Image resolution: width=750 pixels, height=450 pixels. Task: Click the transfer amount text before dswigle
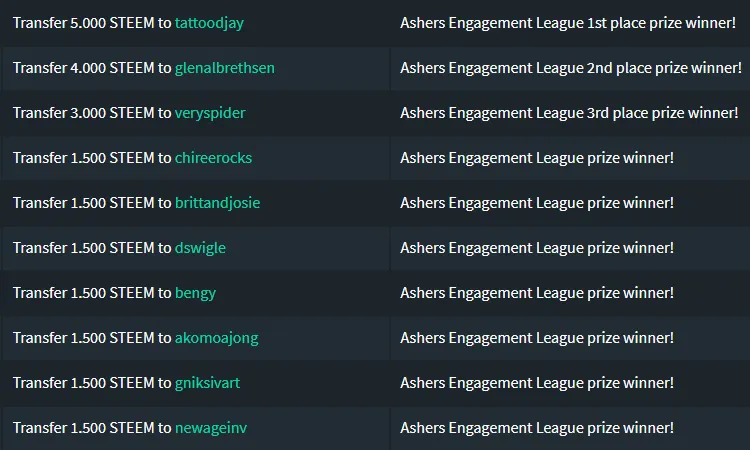click(x=92, y=248)
